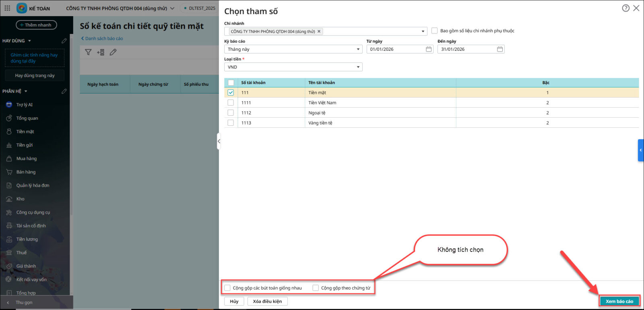Open the apps grid launcher icon

pos(7,8)
